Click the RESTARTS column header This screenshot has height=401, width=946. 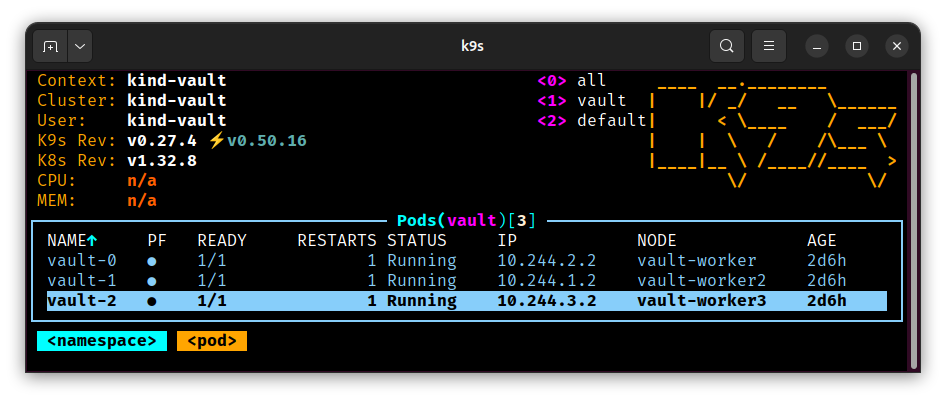[337, 241]
